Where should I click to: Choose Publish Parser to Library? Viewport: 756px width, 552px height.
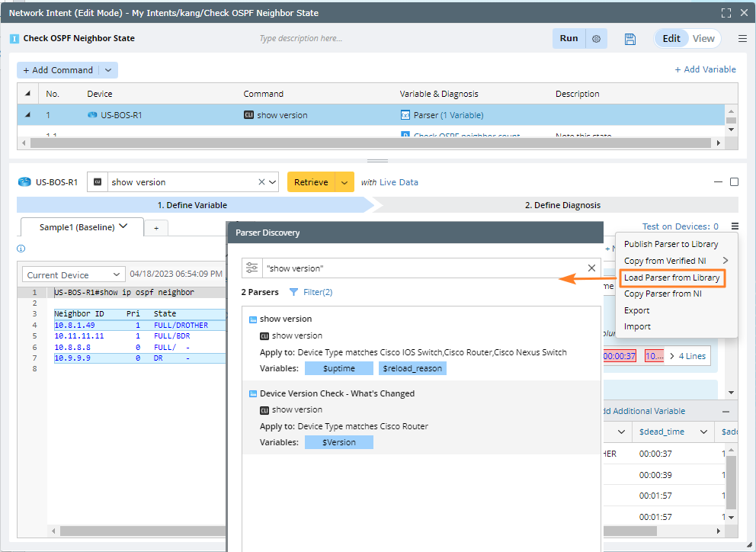671,244
